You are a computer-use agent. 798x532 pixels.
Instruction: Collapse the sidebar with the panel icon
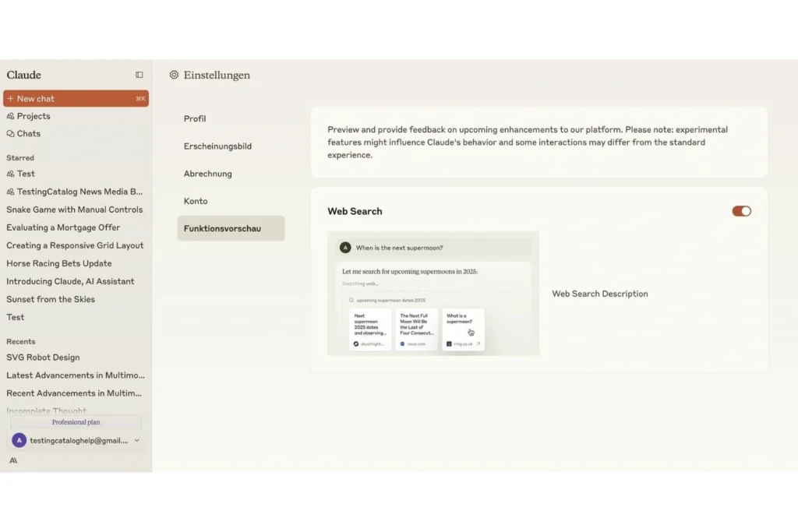point(139,75)
